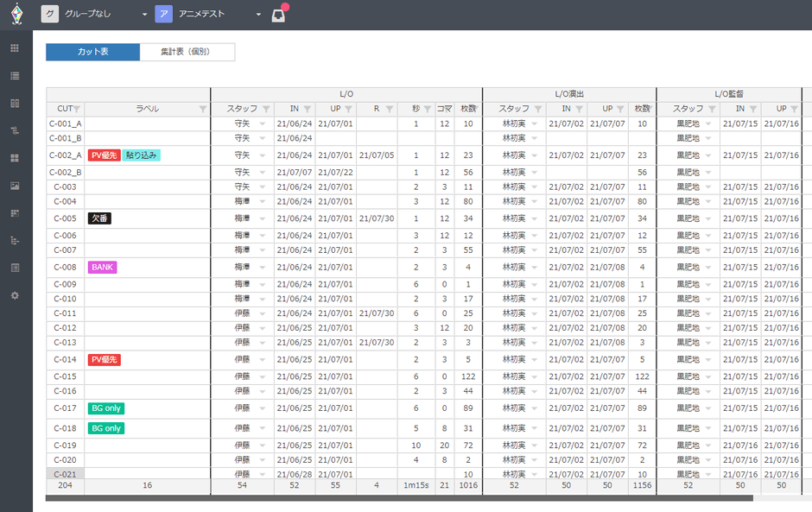
Task: Click the horizontal scrollbar below the table
Action: [x=397, y=498]
